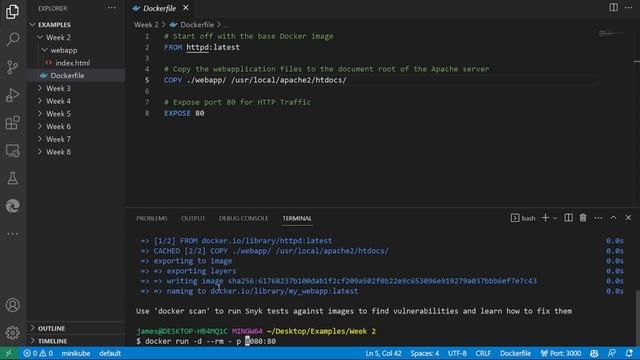
Task: Open the Remote Explorer view
Action: [13, 151]
